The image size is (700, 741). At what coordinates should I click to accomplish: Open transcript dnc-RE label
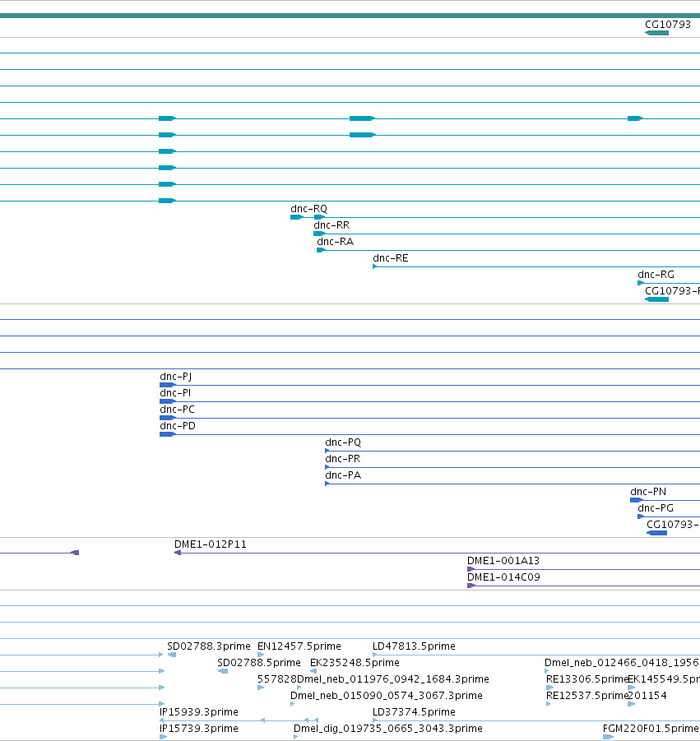pos(391,258)
